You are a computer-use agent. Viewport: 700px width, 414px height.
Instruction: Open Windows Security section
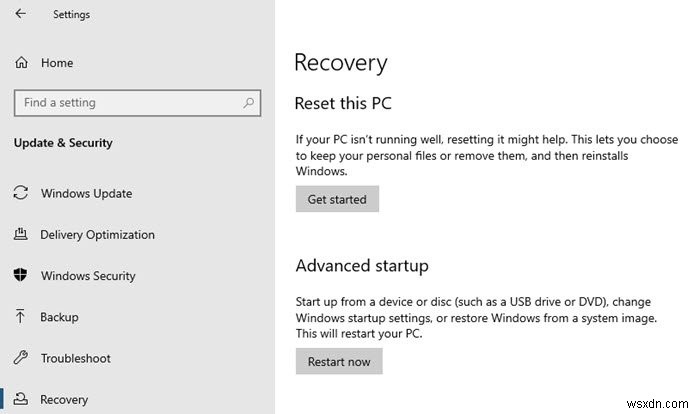pos(88,276)
